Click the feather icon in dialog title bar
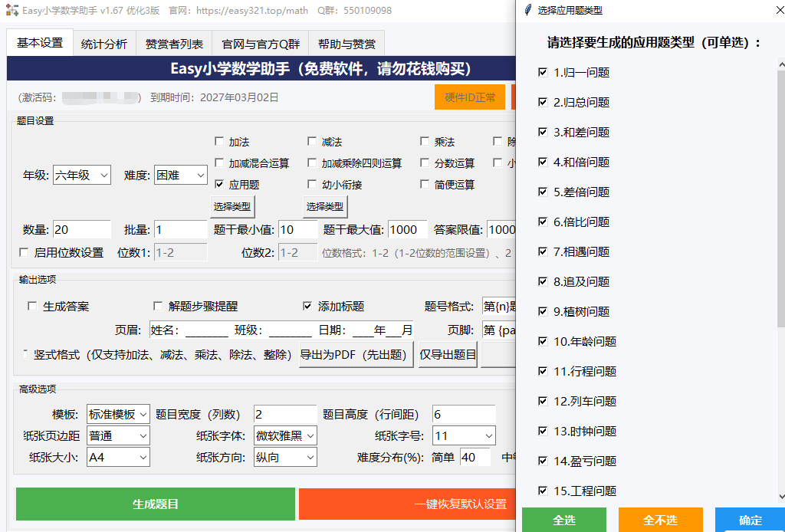Image resolution: width=785 pixels, height=532 pixels. (527, 10)
